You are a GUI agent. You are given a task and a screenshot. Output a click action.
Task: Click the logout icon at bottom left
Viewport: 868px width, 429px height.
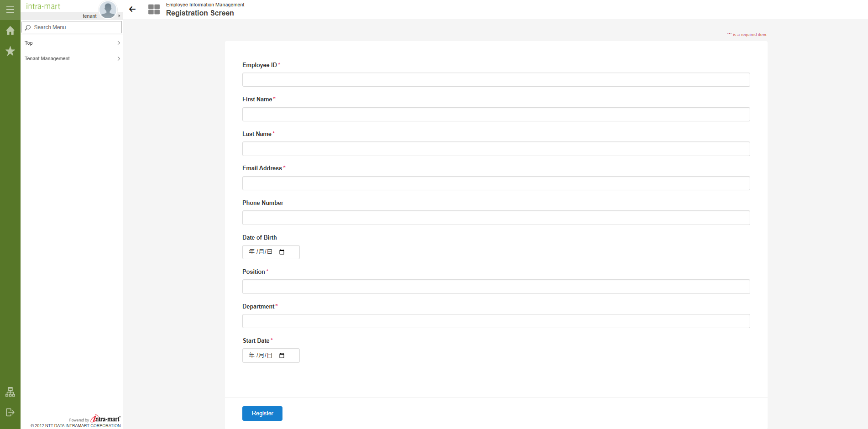(10, 413)
